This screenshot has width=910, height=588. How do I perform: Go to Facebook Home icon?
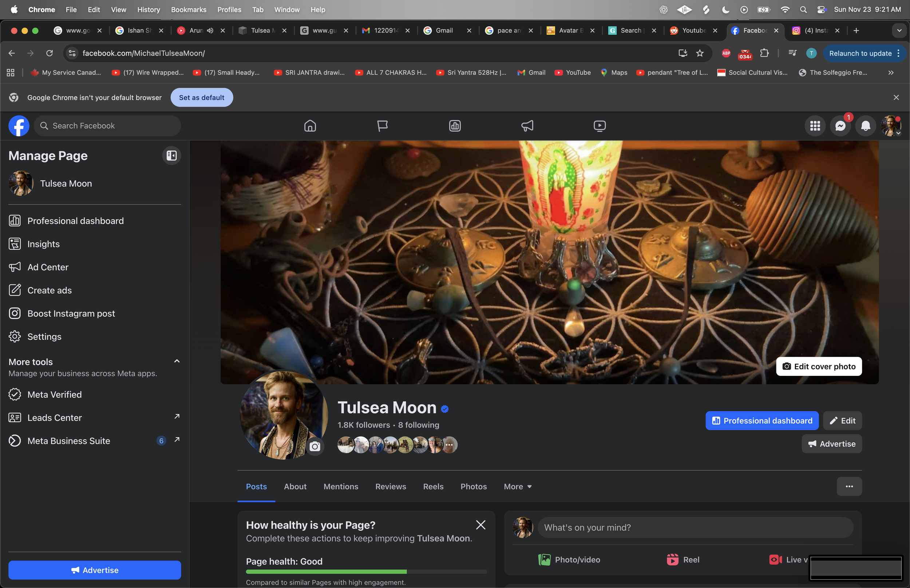(x=310, y=126)
